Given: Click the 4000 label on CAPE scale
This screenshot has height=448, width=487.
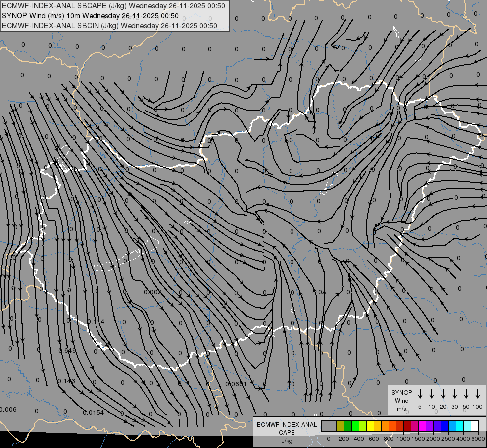Looking at the screenshot, I should (463, 439).
